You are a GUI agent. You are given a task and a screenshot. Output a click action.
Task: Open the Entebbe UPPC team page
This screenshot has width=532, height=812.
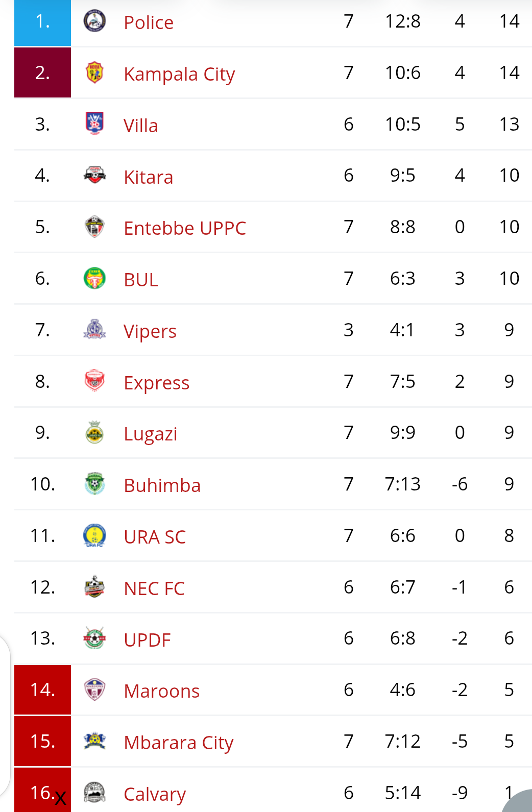[x=185, y=227]
